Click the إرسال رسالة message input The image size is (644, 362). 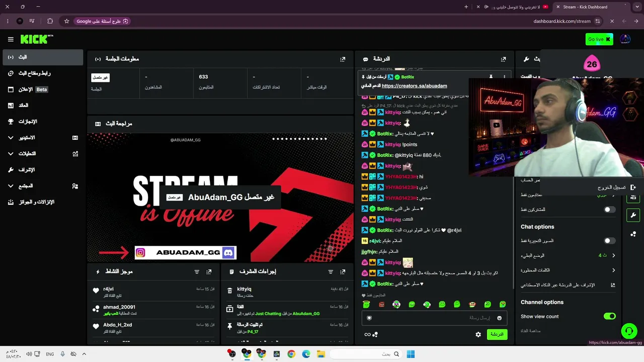tap(435, 318)
